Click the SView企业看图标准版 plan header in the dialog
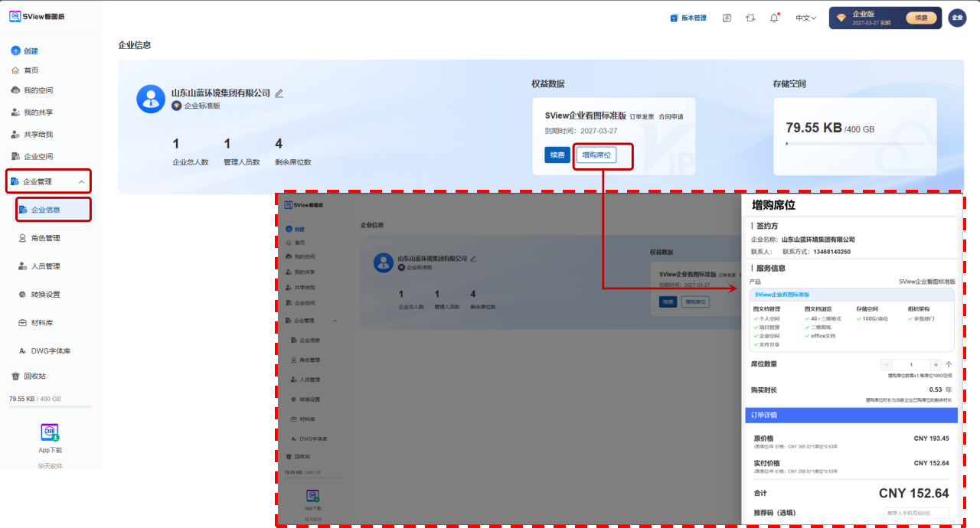Screen dimensions: 980x528 (x=853, y=294)
